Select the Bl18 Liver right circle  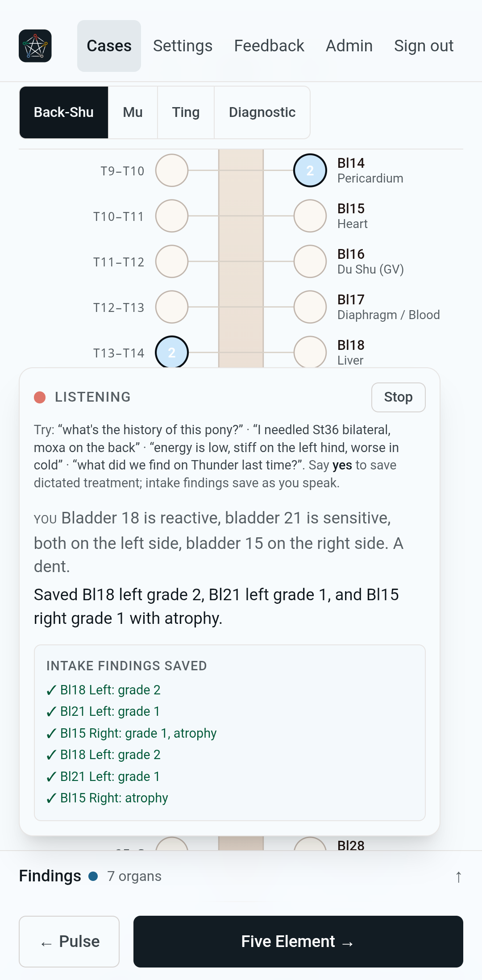(310, 352)
